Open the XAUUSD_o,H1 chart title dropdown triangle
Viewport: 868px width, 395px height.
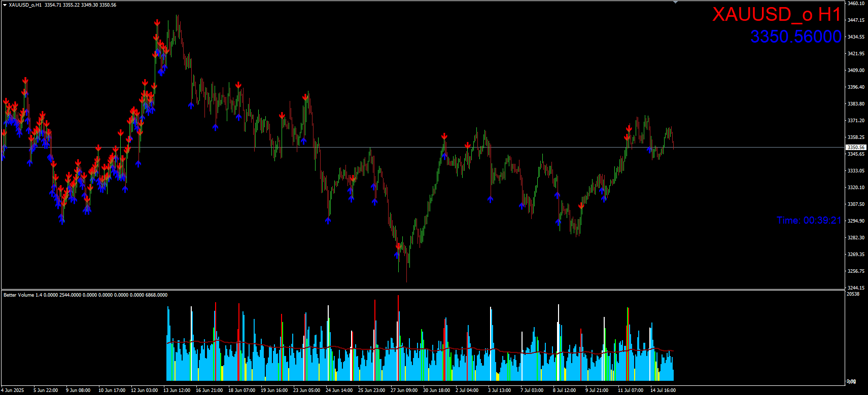point(5,5)
